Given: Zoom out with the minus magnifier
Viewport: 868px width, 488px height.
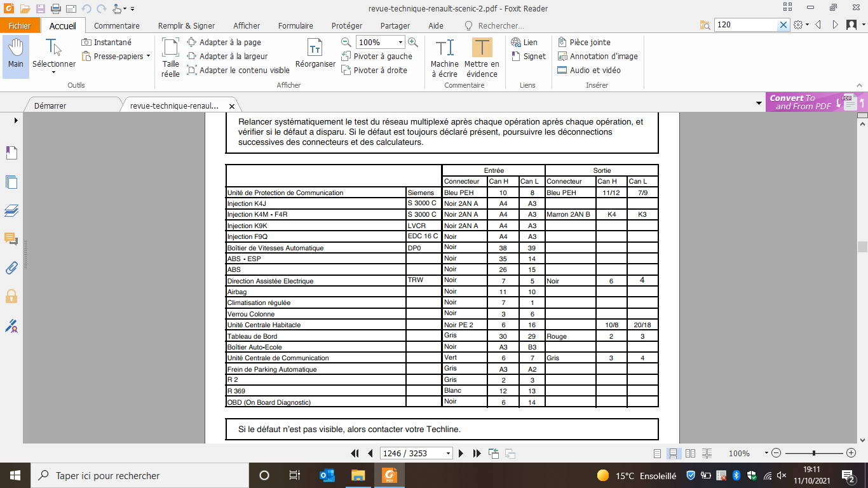Looking at the screenshot, I should tap(346, 42).
